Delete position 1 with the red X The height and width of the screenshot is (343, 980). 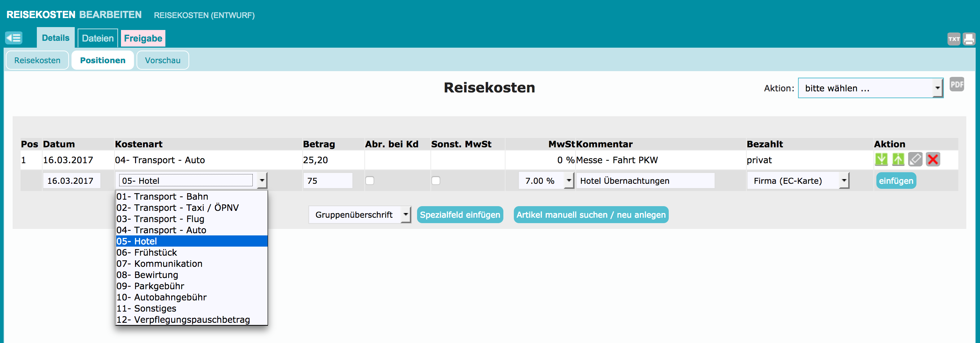[x=932, y=159]
